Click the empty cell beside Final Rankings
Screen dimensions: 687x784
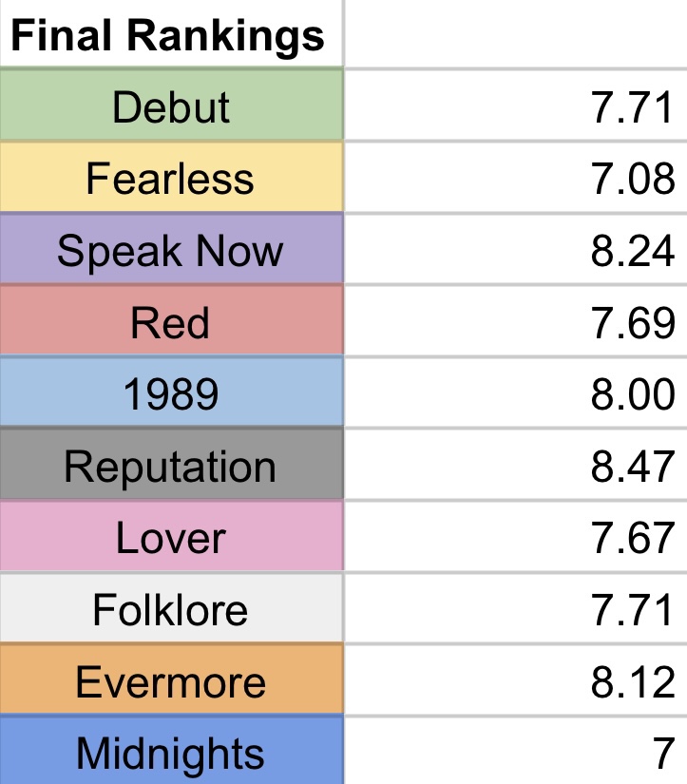516,35
